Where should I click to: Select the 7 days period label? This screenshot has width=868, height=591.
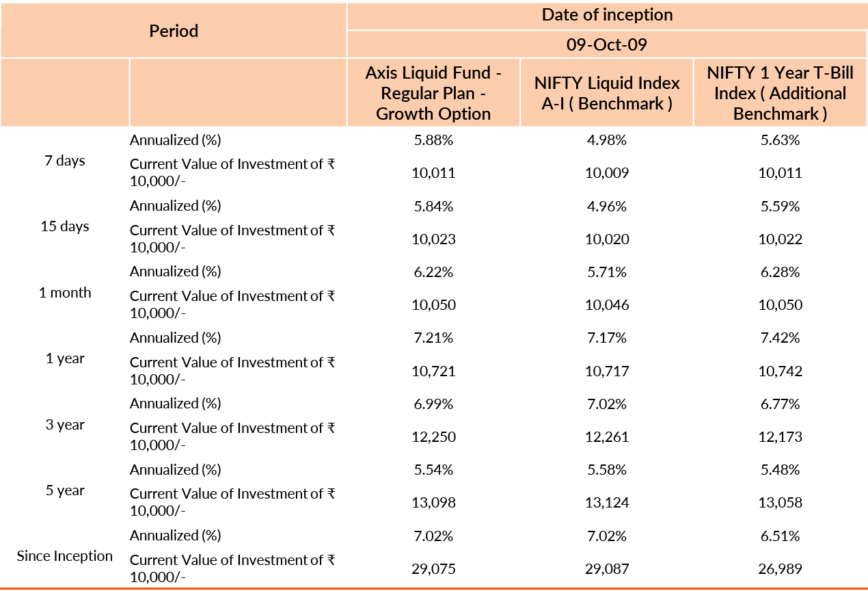[65, 161]
